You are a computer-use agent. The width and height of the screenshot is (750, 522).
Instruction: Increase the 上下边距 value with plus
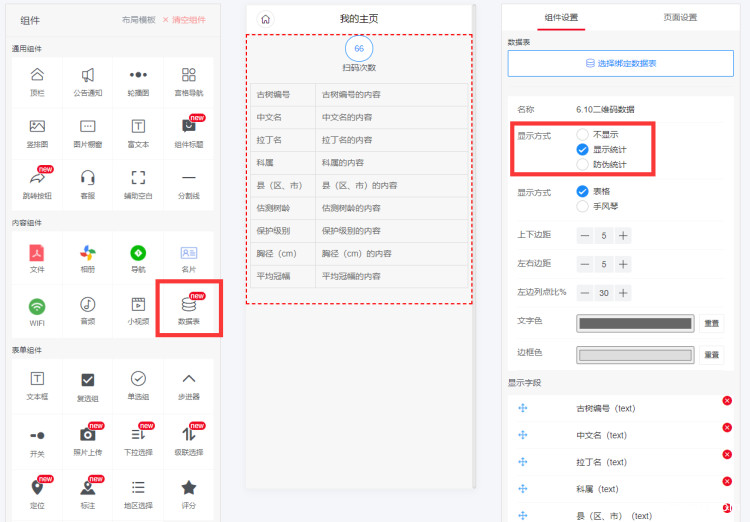pyautogui.click(x=623, y=235)
